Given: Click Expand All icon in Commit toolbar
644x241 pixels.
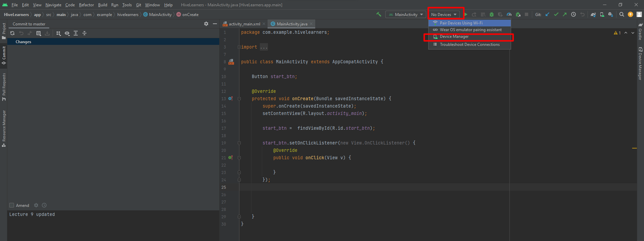Looking at the screenshot, I should tap(75, 33).
